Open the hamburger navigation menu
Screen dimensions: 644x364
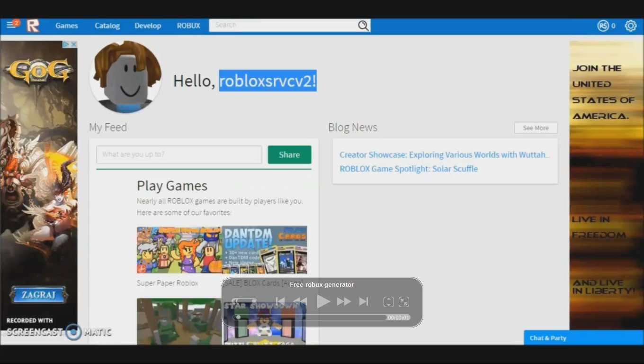(10, 25)
